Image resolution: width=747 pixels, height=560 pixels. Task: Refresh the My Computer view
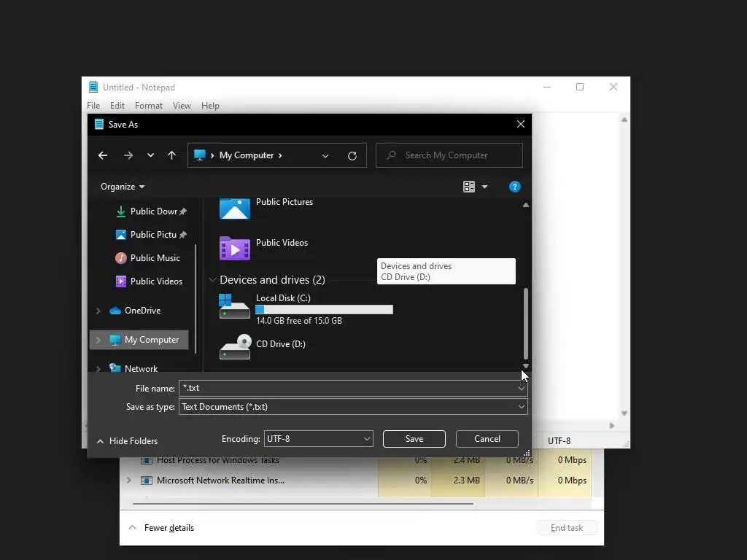pos(352,156)
